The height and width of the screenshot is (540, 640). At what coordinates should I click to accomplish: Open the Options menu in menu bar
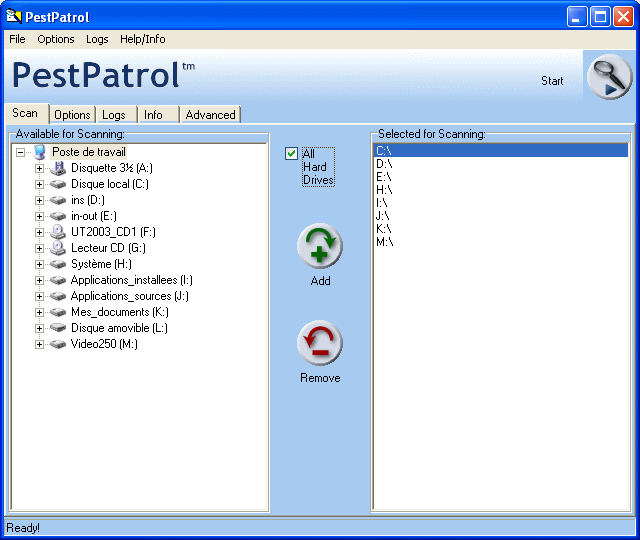pyautogui.click(x=56, y=39)
